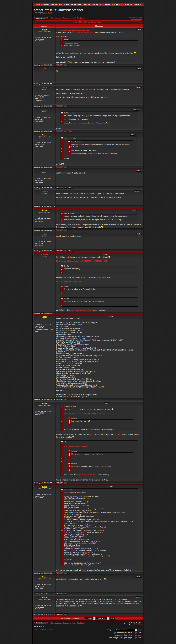Click the Quote icon on fubar's first post
The image size is (176, 644).
click(139, 29)
